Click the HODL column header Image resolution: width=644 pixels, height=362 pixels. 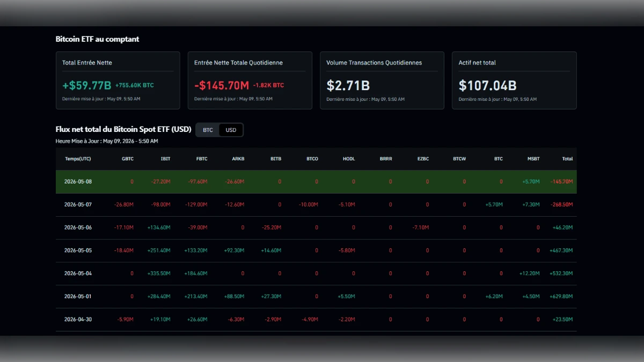pos(349,159)
